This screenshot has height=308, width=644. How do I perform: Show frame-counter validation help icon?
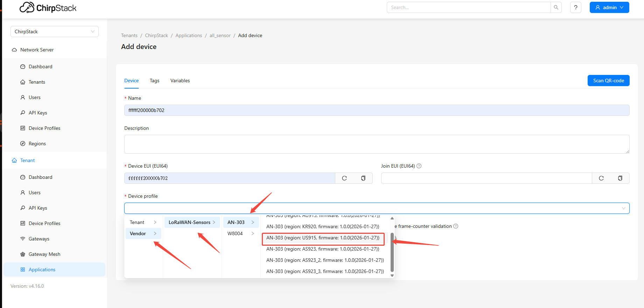[456, 226]
